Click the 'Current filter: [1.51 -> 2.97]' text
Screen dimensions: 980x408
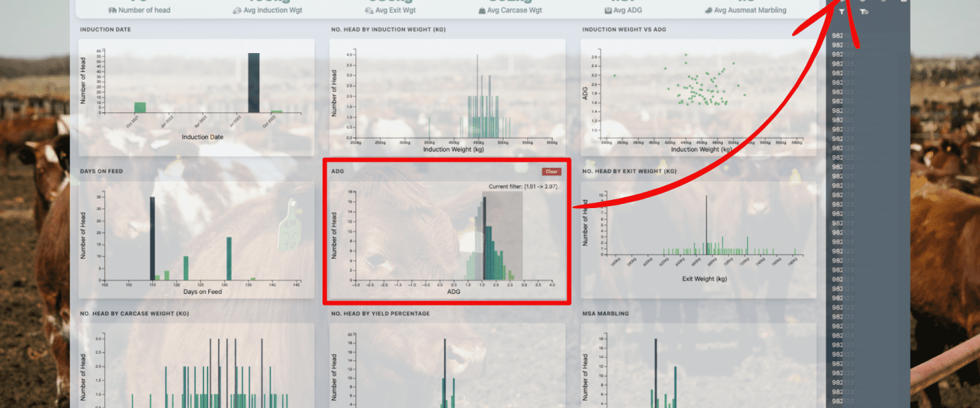[523, 186]
